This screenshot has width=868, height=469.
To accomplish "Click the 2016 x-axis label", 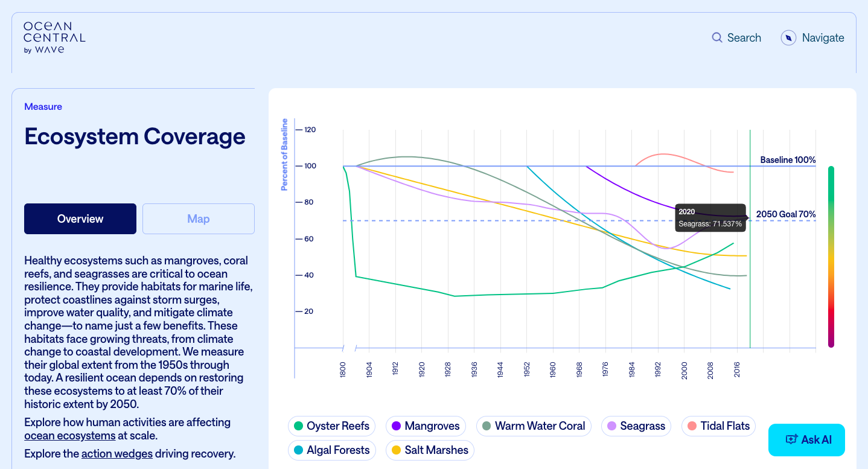I will [737, 369].
